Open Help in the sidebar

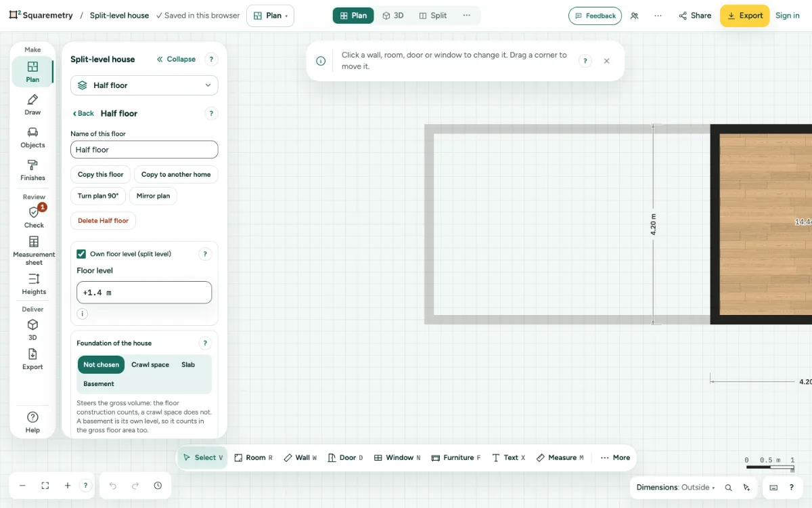[x=32, y=422]
